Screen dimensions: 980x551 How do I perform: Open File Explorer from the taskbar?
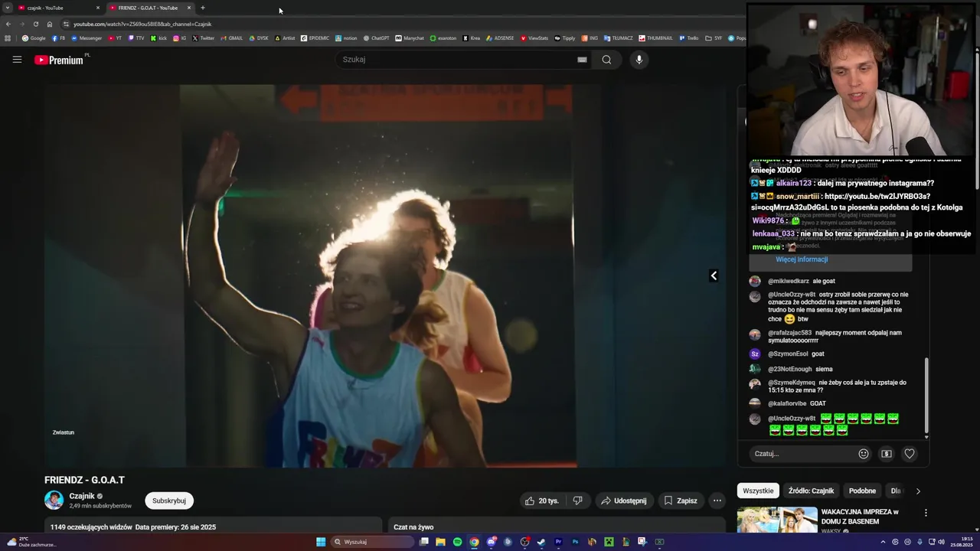click(440, 542)
